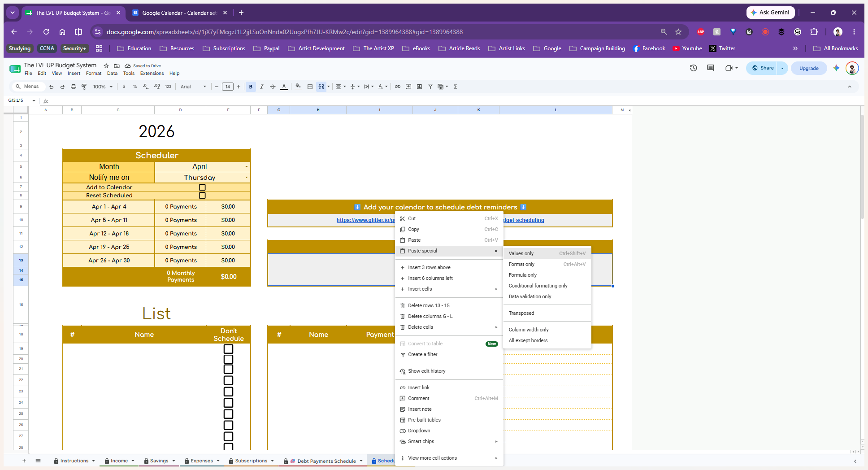The image size is (868, 470).
Task: Check the Don't Schedule box in row 25
Action: pyautogui.click(x=229, y=414)
